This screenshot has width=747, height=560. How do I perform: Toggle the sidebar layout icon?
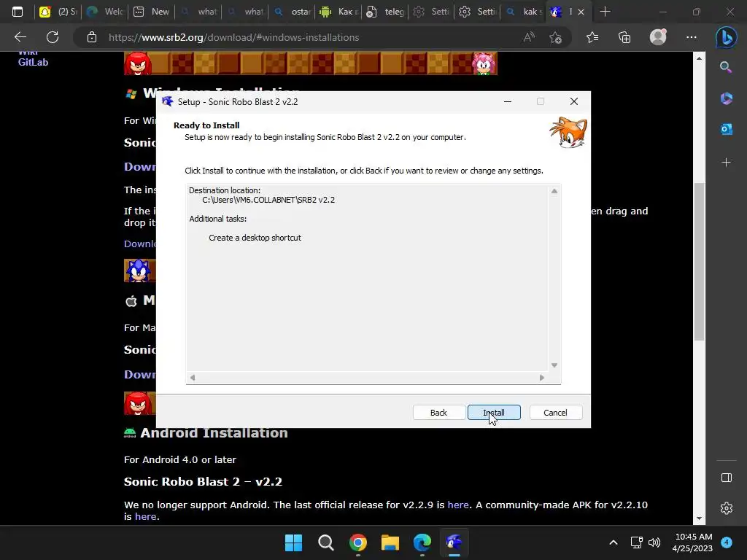tap(727, 478)
